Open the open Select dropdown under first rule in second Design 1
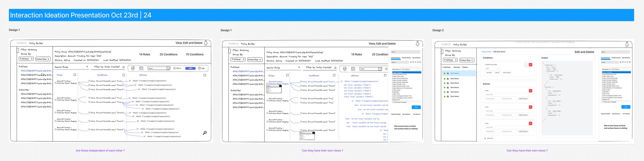This screenshot has width=644, height=161. (274, 86)
